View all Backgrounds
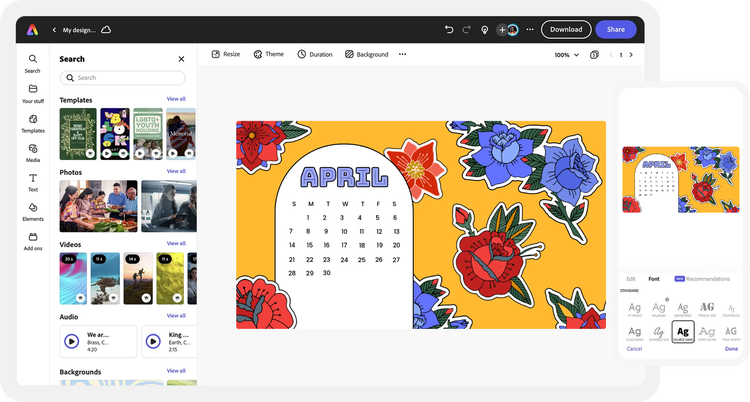The image size is (750, 402). coord(176,371)
